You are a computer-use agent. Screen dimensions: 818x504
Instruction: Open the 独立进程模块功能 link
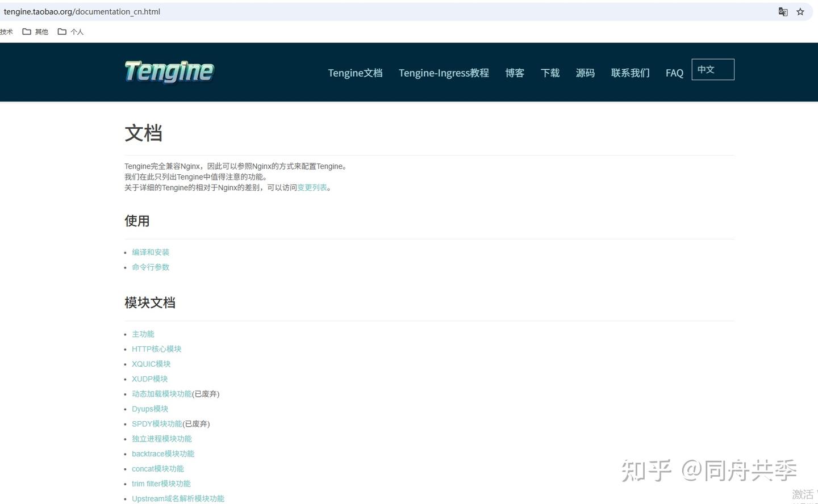[x=162, y=439]
